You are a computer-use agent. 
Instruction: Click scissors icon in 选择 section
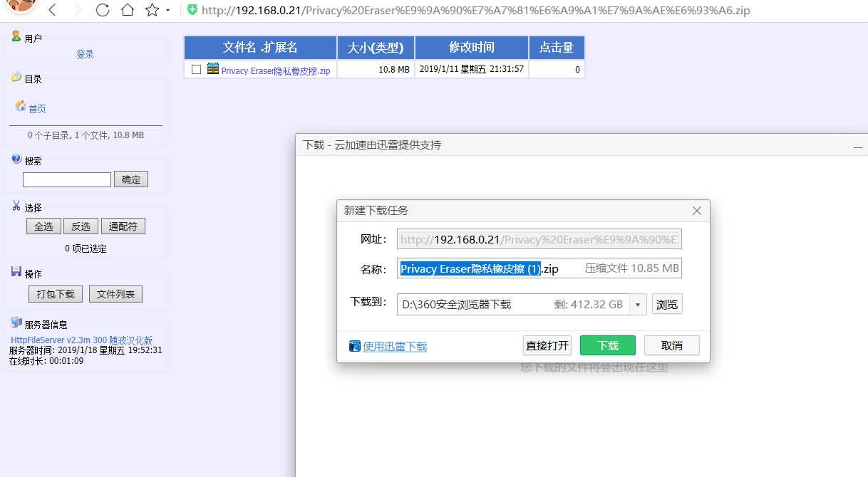point(16,206)
